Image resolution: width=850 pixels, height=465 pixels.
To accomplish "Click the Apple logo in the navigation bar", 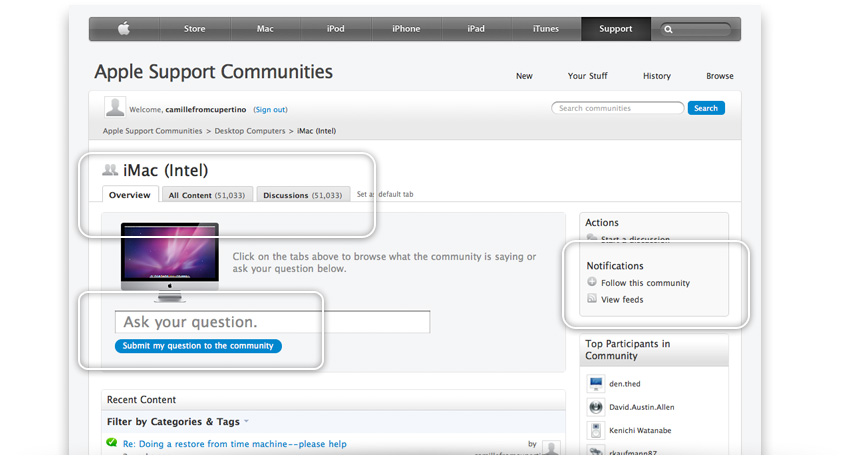I will click(124, 28).
